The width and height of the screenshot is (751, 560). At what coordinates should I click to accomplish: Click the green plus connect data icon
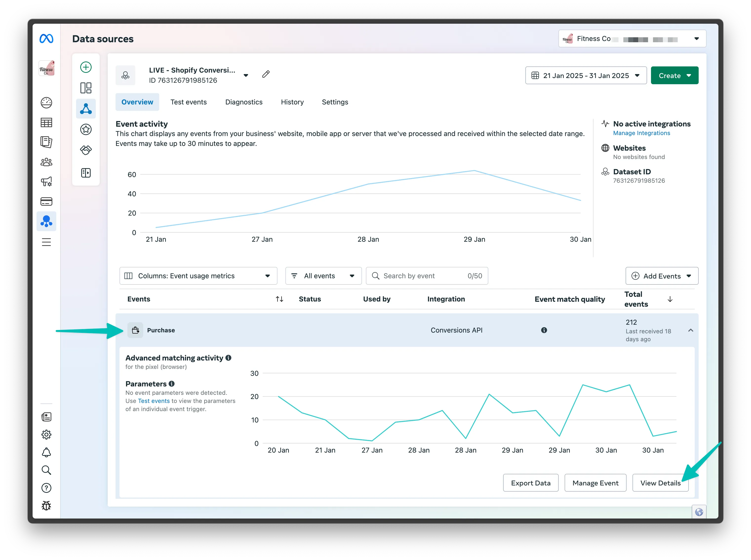86,67
